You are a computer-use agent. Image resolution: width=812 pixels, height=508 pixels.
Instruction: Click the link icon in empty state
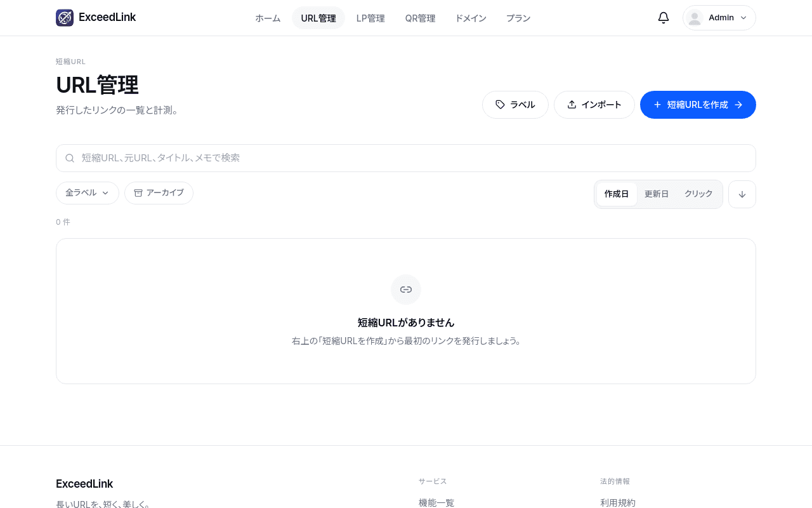pyautogui.click(x=406, y=290)
